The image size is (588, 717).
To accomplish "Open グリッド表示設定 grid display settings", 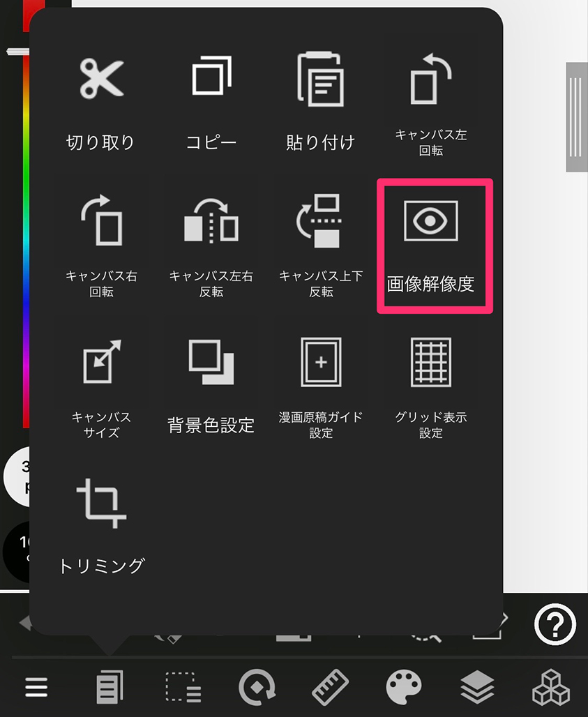I will pyautogui.click(x=431, y=362).
